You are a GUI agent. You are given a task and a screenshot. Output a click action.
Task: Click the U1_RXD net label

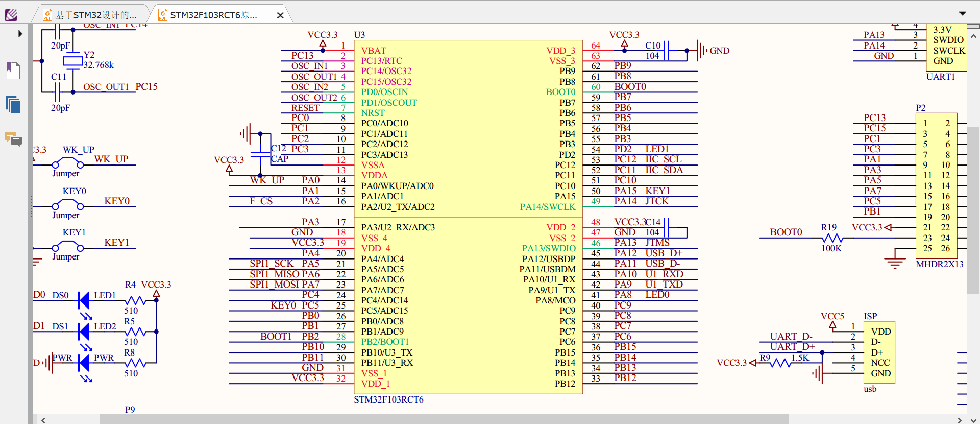click(664, 274)
